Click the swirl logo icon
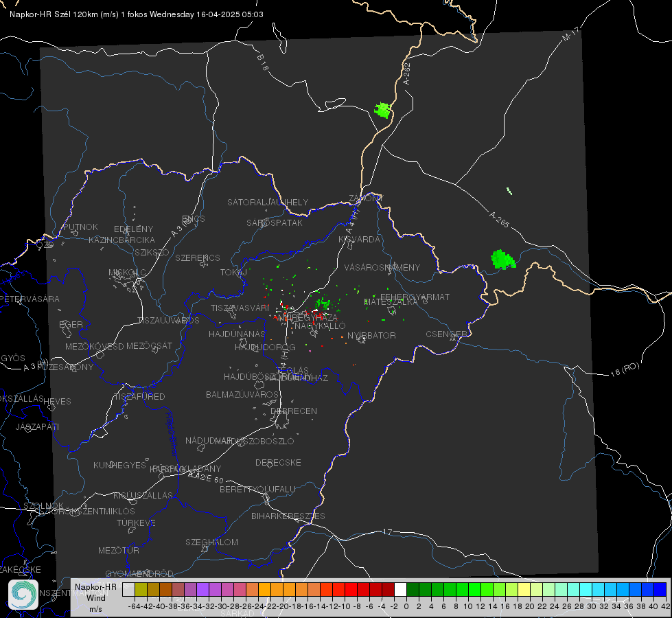672x618 pixels. click(23, 595)
